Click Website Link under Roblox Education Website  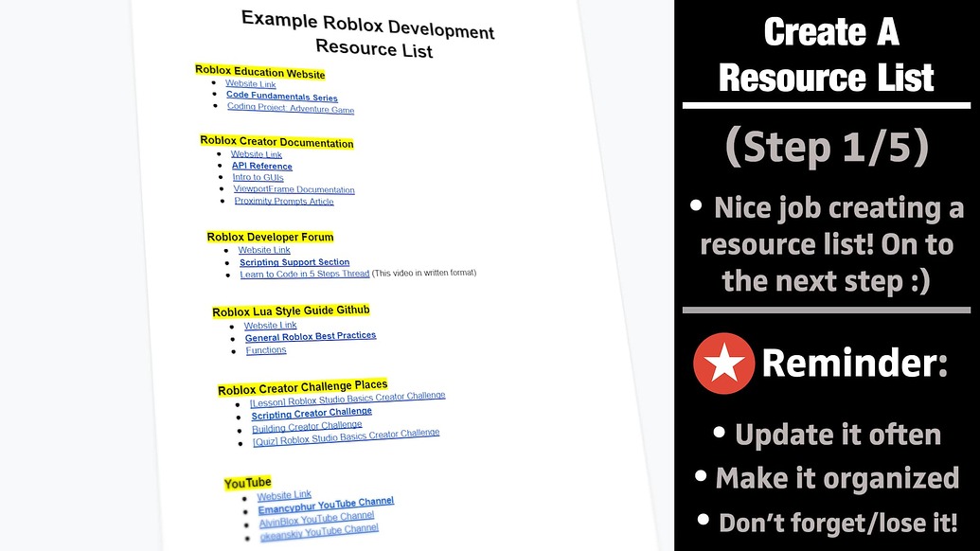tap(250, 83)
